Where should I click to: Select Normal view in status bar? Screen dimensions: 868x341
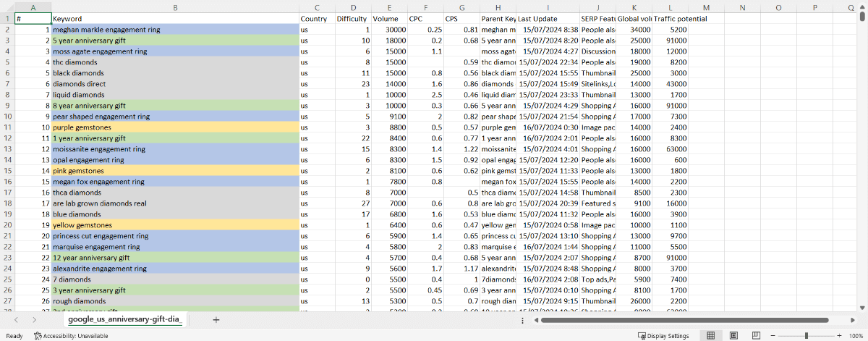tap(711, 336)
